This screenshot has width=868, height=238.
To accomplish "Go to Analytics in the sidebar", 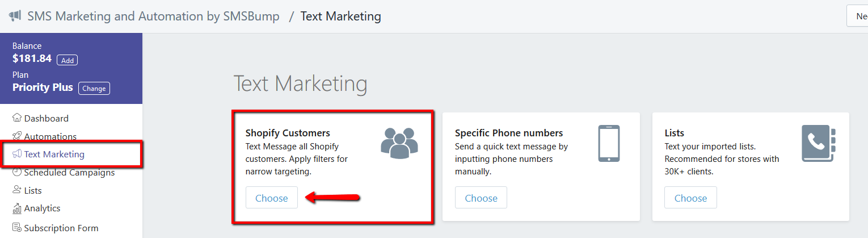I will pos(42,208).
